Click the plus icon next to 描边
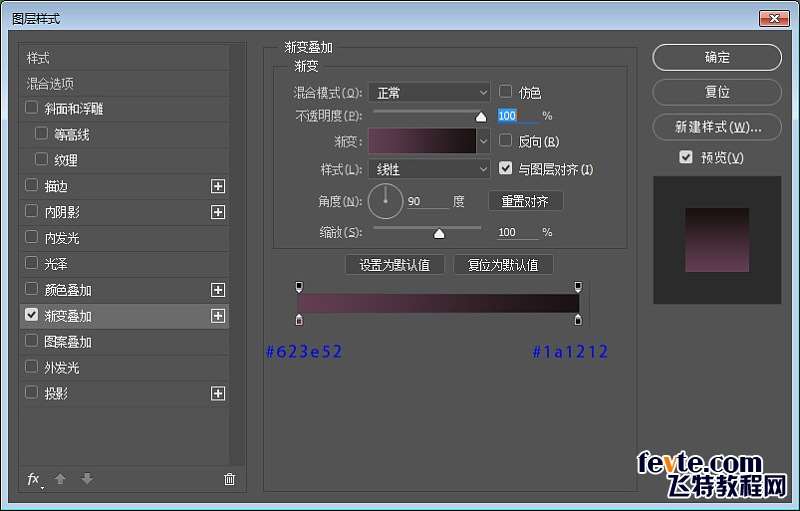Image resolution: width=800 pixels, height=511 pixels. (218, 186)
